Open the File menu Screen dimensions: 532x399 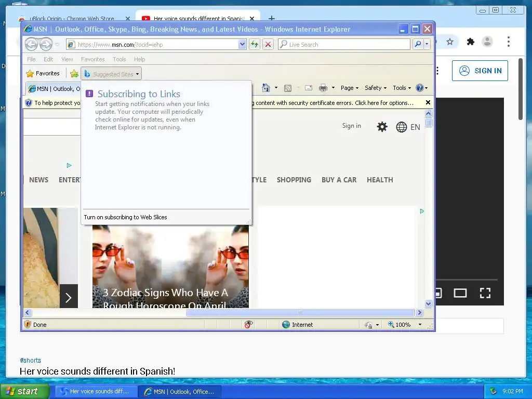pos(31,59)
